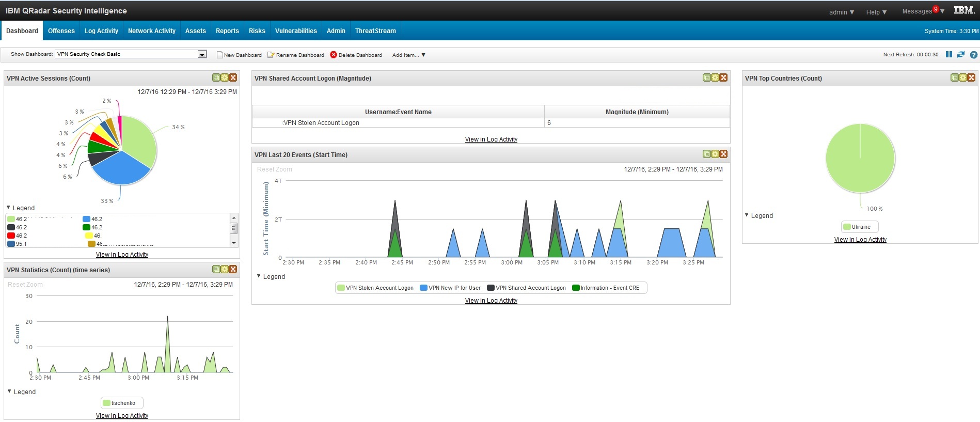Click the Delete Dashboard red icon
This screenshot has height=422, width=980.
[x=334, y=55]
